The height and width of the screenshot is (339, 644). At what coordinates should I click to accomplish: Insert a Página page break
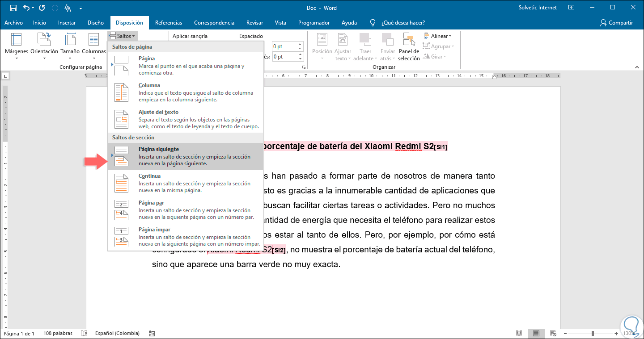[x=185, y=65]
